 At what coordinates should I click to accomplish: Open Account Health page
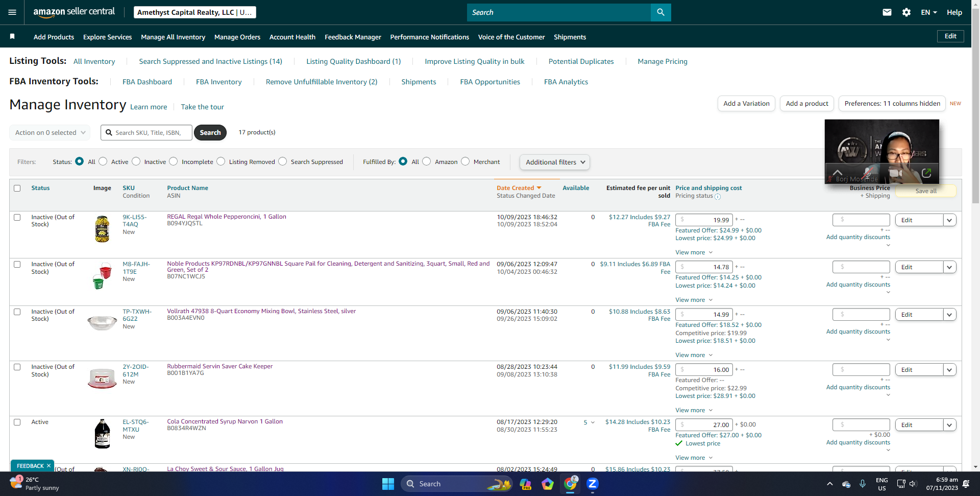pos(292,37)
